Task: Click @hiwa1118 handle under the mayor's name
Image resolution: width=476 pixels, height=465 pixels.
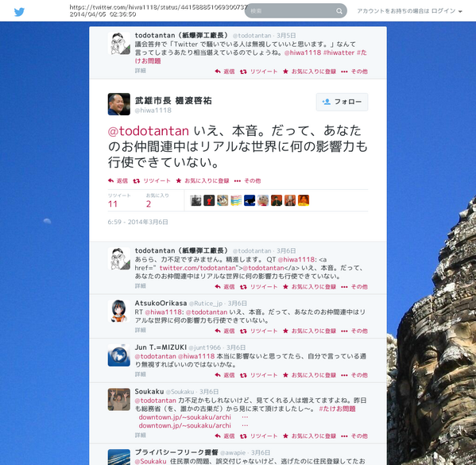Action: pos(153,110)
